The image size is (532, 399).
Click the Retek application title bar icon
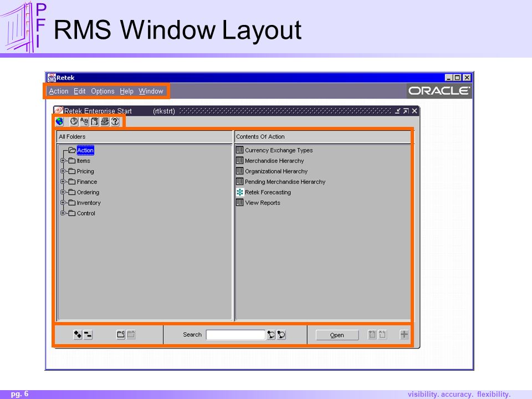[x=52, y=78]
